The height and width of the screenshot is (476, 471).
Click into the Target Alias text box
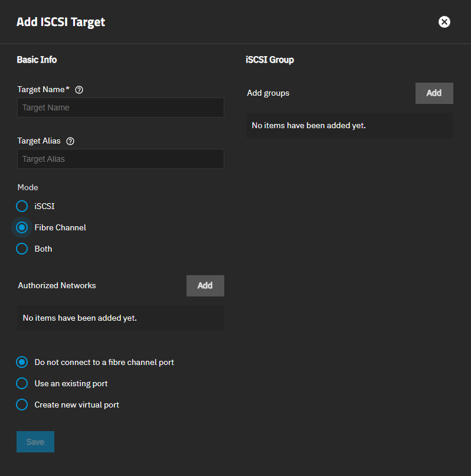pyautogui.click(x=120, y=159)
